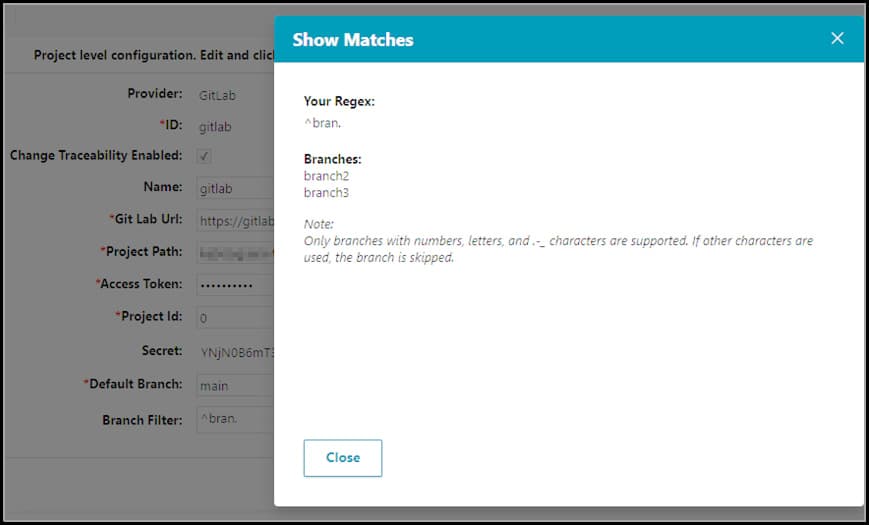Select the Project Path field

(x=234, y=252)
